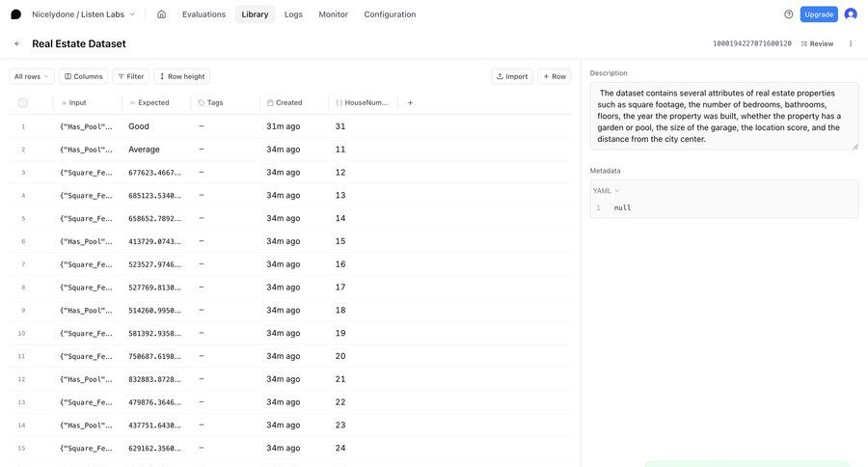The width and height of the screenshot is (868, 467).
Task: Select the cell "437751.6430..."
Action: (154, 426)
